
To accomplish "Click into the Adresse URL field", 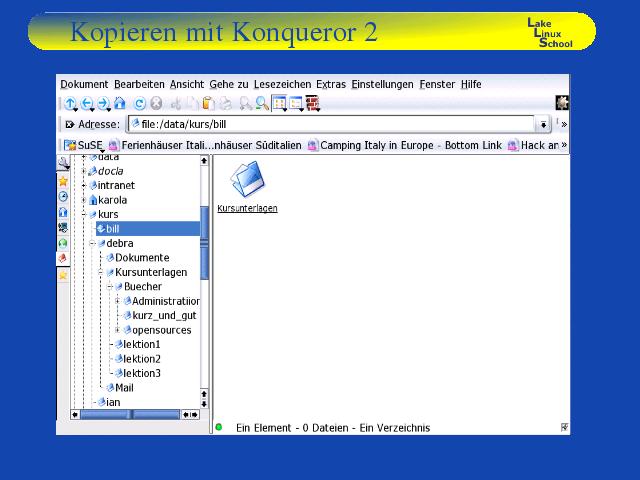I will [x=331, y=124].
